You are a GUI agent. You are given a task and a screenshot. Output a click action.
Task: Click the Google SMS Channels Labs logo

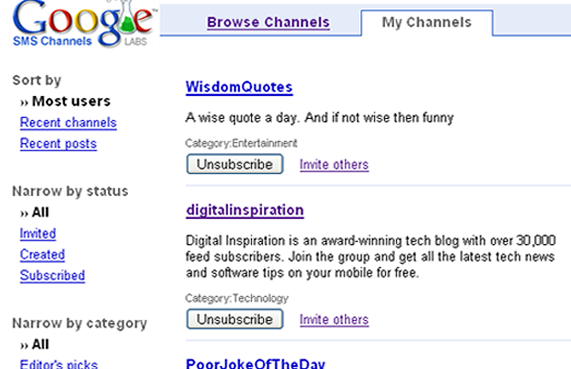[x=84, y=24]
